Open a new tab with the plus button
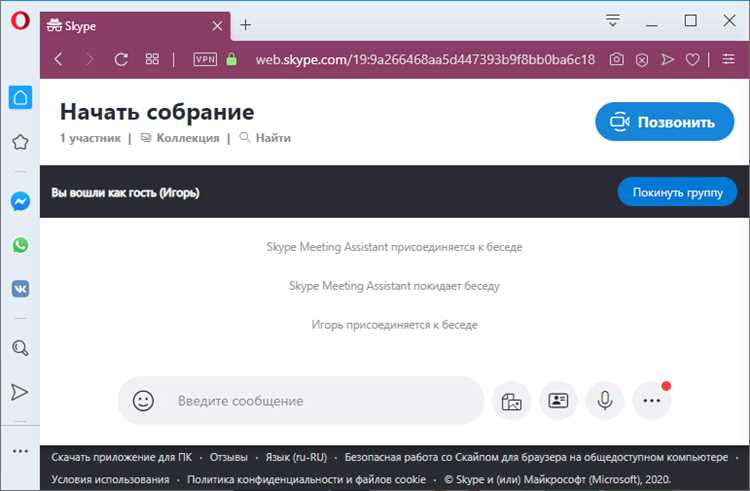Screen dimensions: 750x491 click(245, 25)
